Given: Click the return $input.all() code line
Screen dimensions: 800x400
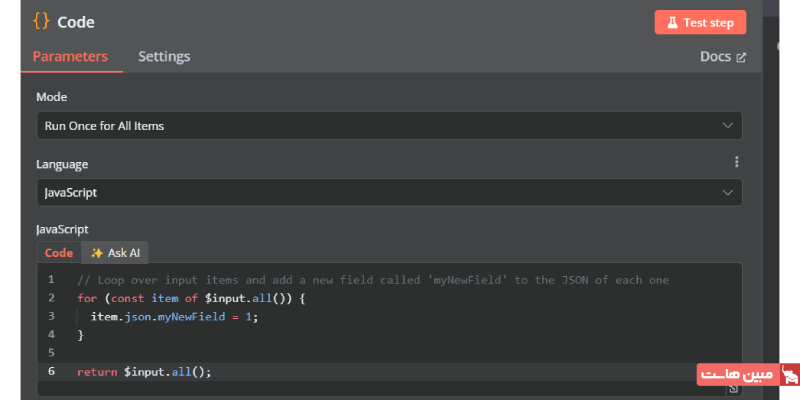Looking at the screenshot, I should (145, 372).
